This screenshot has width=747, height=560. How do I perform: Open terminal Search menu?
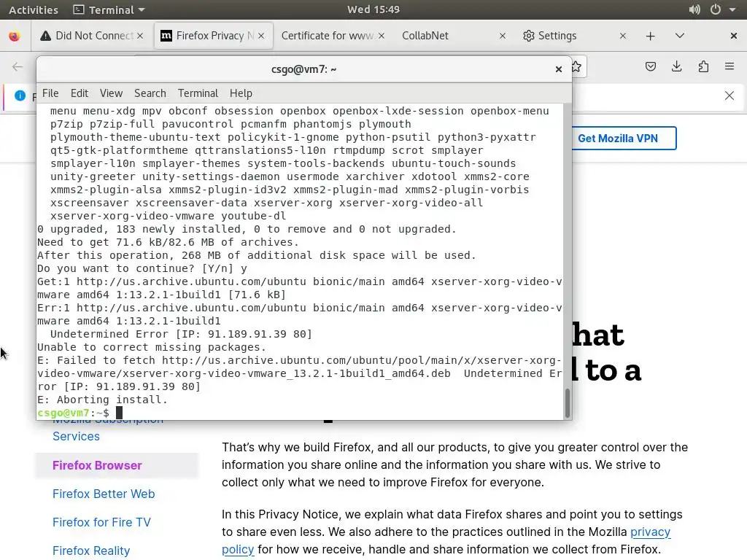[150, 93]
